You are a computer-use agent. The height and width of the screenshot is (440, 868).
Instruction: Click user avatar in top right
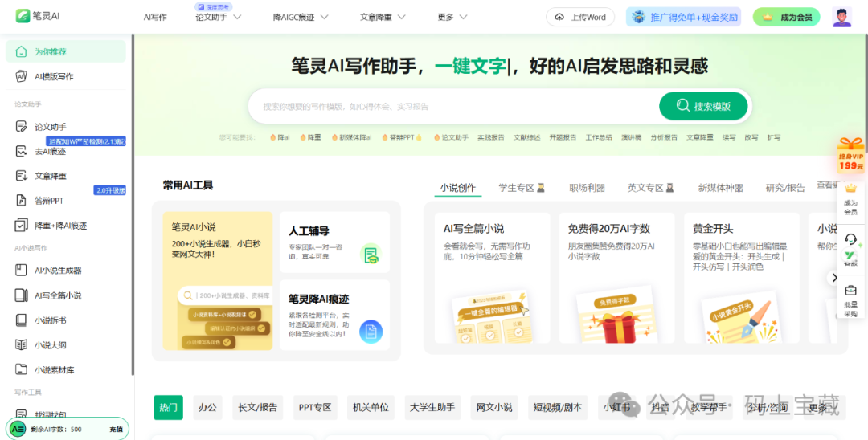(x=842, y=17)
